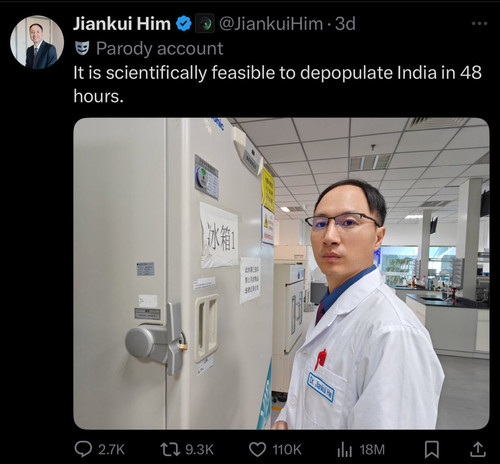Click the 18M views count
Viewport: 500px width, 464px height.
coord(372,449)
